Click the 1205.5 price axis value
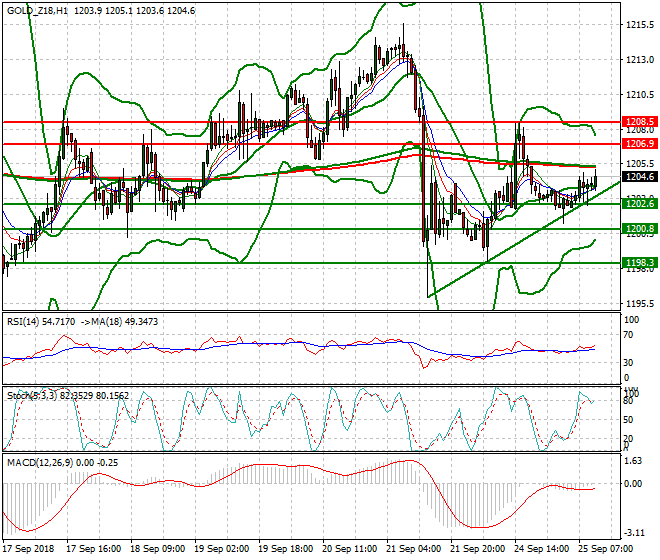 [640, 163]
